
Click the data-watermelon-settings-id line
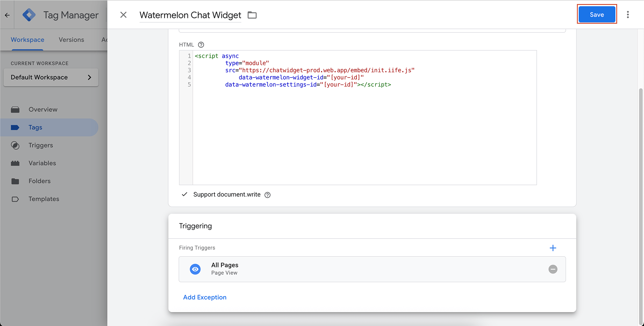coord(308,85)
